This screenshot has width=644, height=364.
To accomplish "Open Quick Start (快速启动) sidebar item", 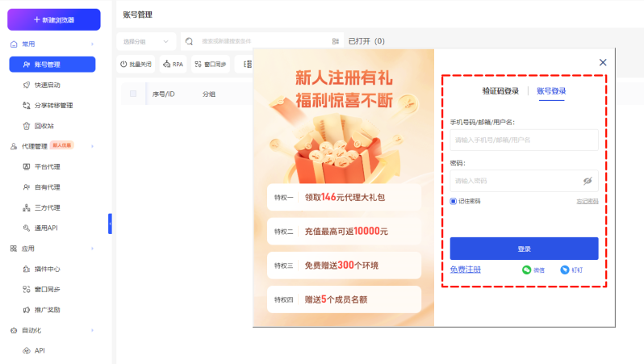I will (x=47, y=85).
